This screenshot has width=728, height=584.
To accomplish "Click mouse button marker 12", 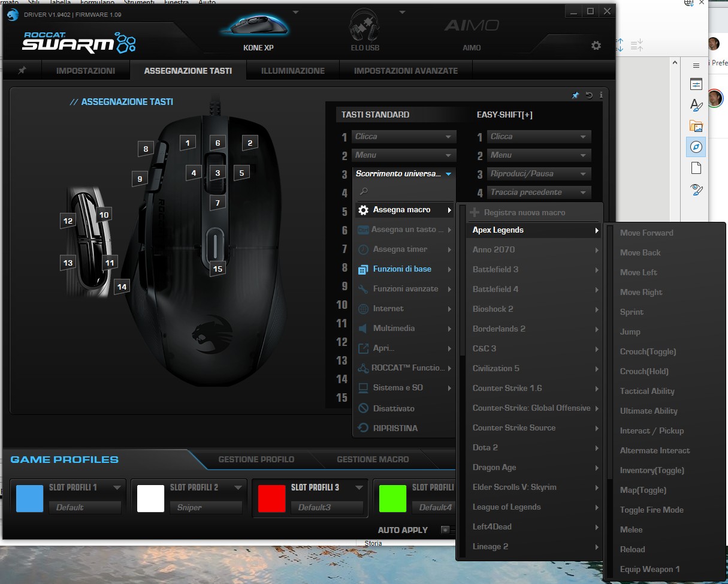I will coord(68,221).
